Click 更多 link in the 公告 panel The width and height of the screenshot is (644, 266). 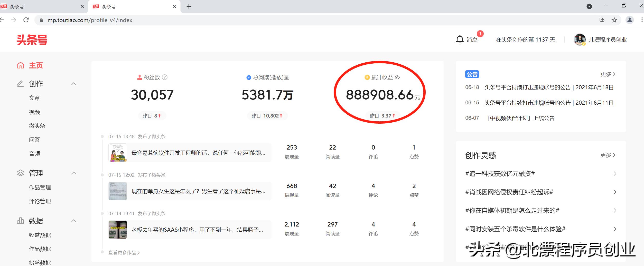[608, 74]
